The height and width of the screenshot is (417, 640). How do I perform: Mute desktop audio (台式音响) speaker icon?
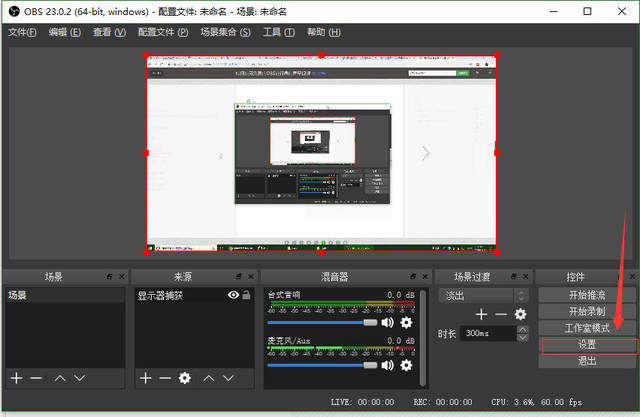(387, 323)
